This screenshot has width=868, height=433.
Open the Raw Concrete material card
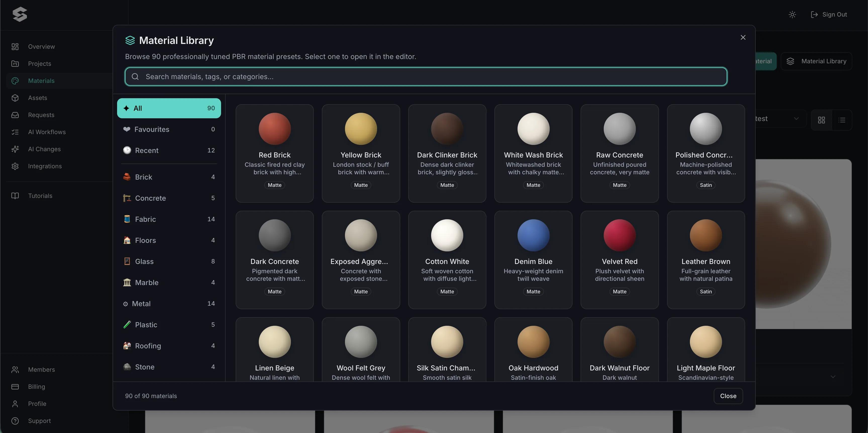pyautogui.click(x=620, y=153)
